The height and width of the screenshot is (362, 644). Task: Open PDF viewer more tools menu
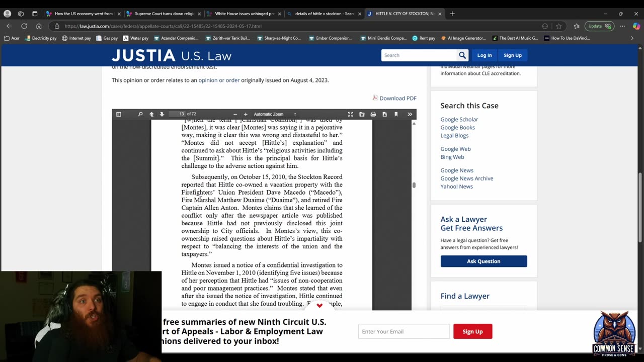tap(410, 114)
